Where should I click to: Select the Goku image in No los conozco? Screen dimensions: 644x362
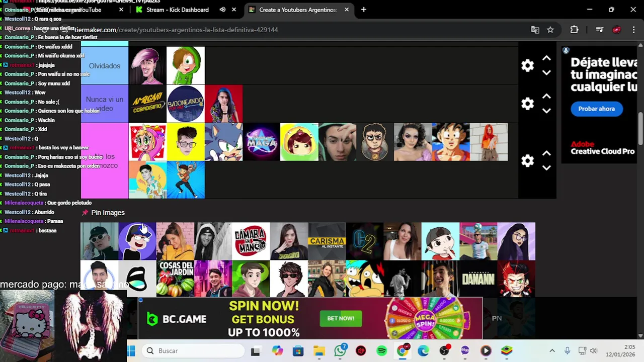(451, 142)
